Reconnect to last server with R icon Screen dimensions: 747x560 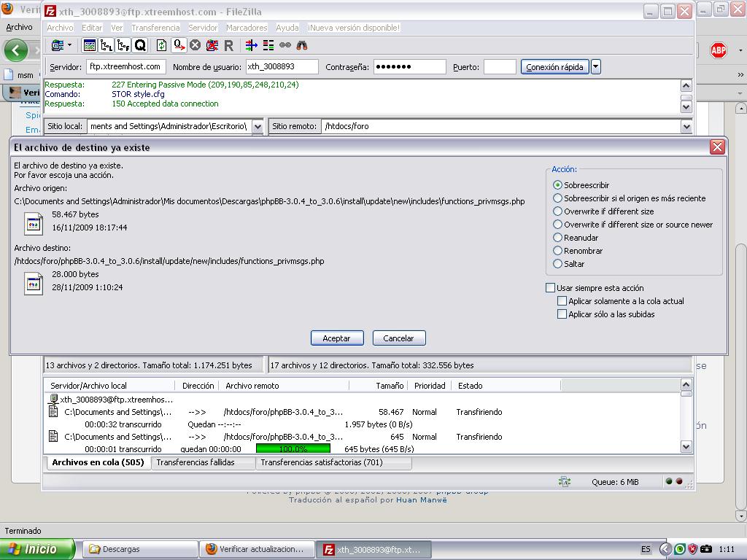(228, 45)
